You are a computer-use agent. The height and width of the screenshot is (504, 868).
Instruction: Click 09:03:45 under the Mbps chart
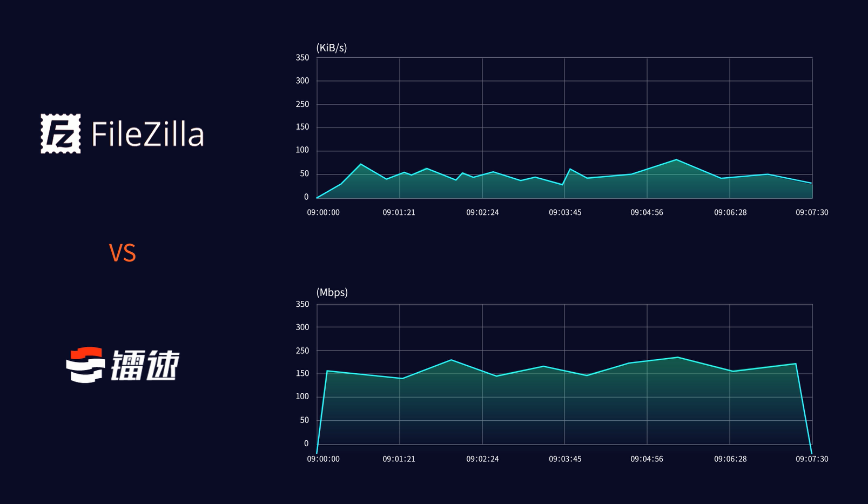(565, 459)
